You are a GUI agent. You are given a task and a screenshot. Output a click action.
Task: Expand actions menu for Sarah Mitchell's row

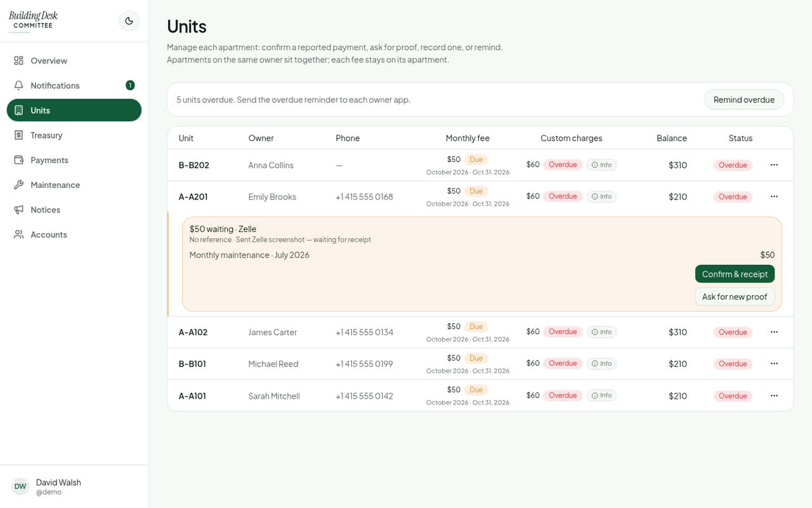[x=774, y=396]
